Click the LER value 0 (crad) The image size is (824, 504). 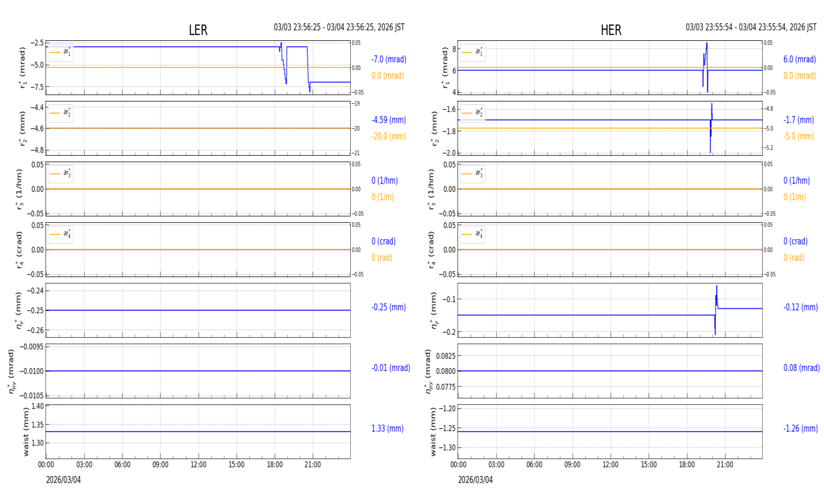tap(383, 242)
